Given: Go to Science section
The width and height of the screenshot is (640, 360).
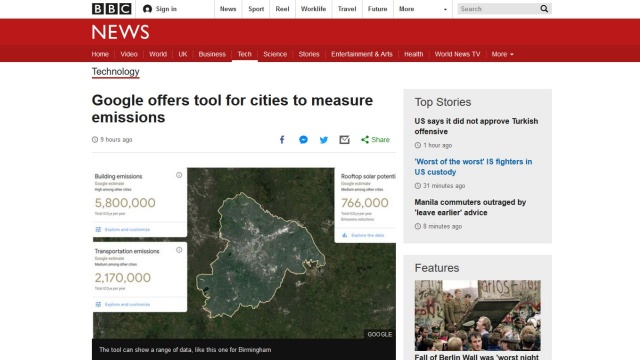Looking at the screenshot, I should 275,54.
